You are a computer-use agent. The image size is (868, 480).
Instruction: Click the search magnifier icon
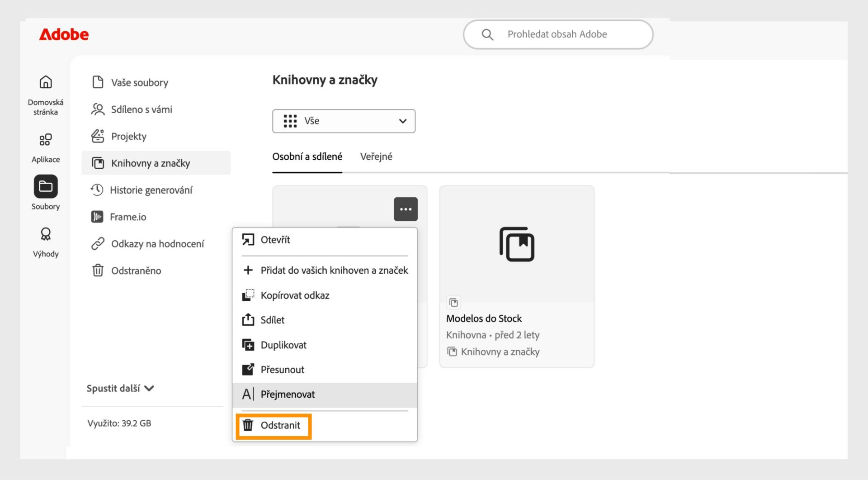point(487,34)
